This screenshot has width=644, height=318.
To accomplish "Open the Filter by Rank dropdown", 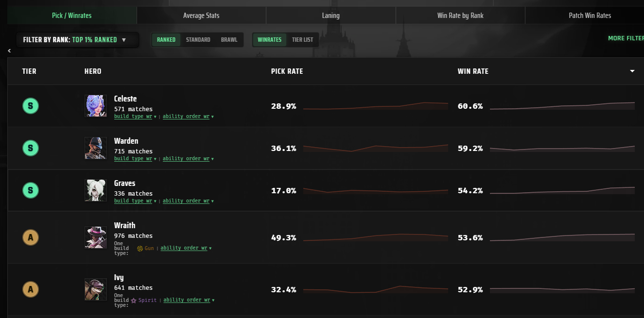I will pos(78,40).
